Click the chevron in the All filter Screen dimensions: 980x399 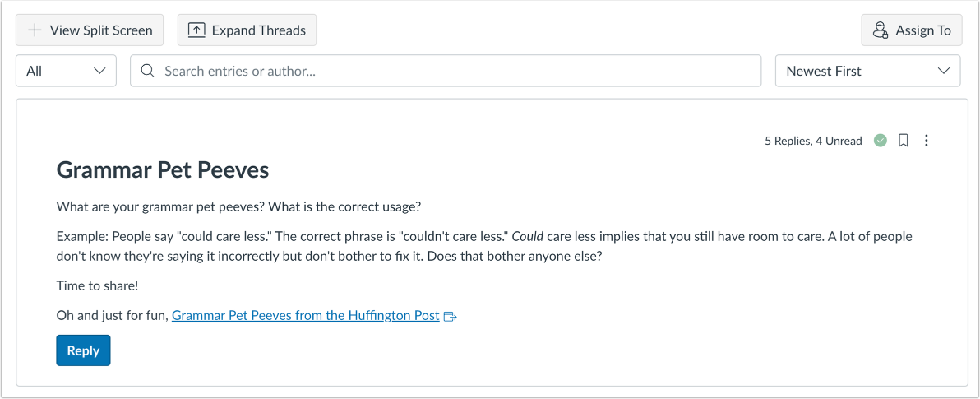pyautogui.click(x=99, y=71)
